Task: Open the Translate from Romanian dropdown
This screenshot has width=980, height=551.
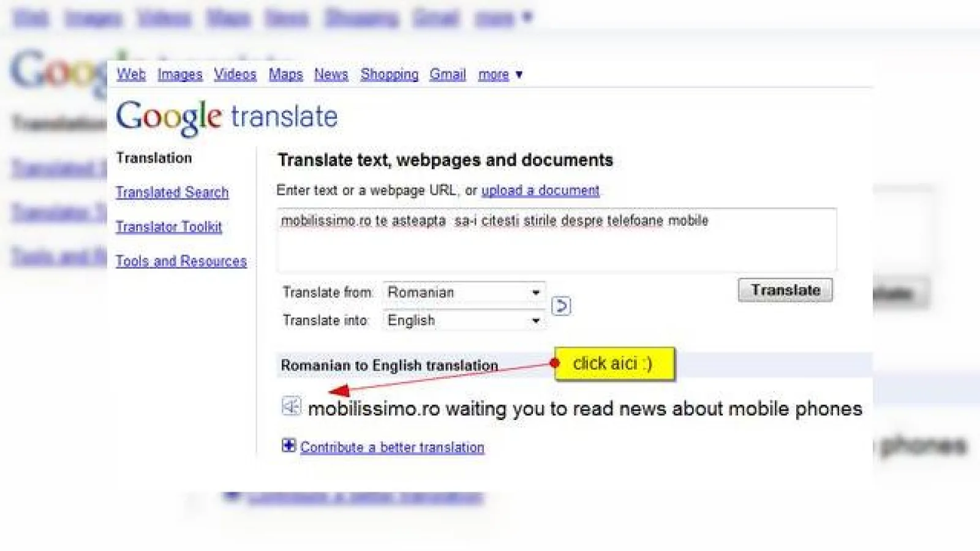Action: pos(464,292)
